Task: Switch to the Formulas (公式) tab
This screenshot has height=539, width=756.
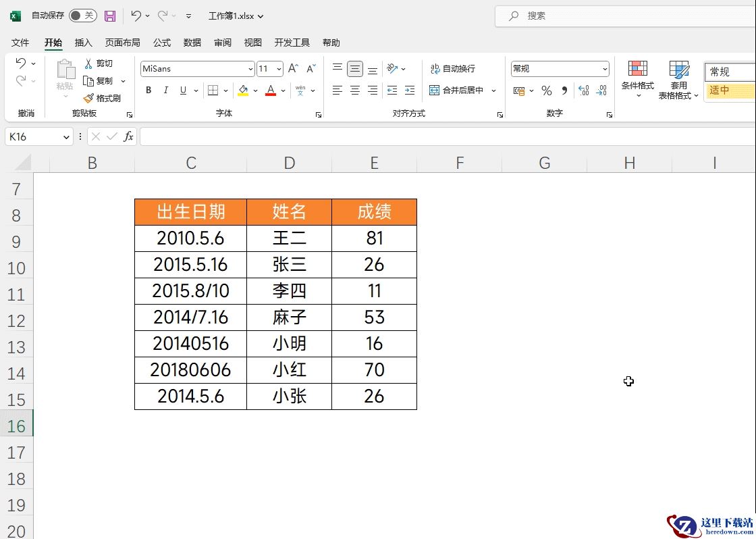Action: (162, 43)
